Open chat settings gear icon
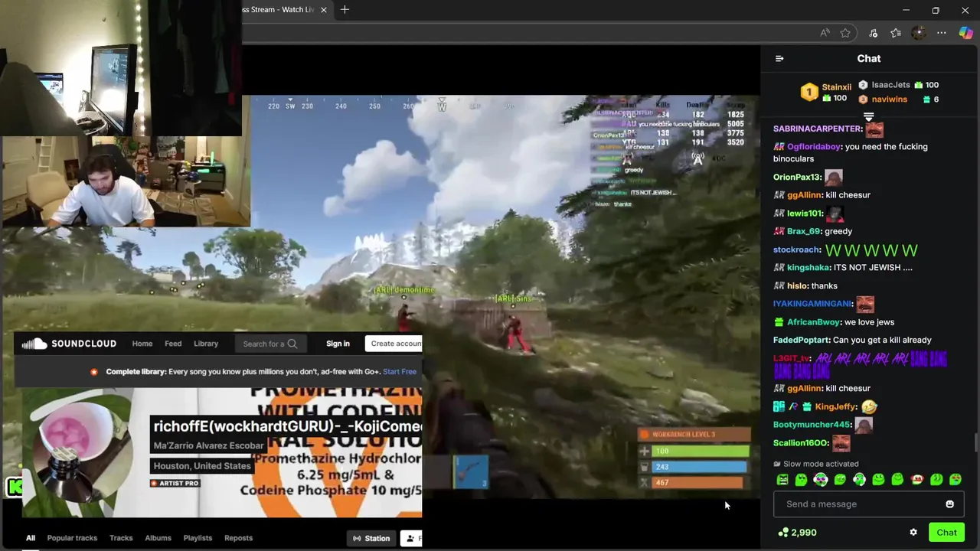The width and height of the screenshot is (980, 551). 913,533
